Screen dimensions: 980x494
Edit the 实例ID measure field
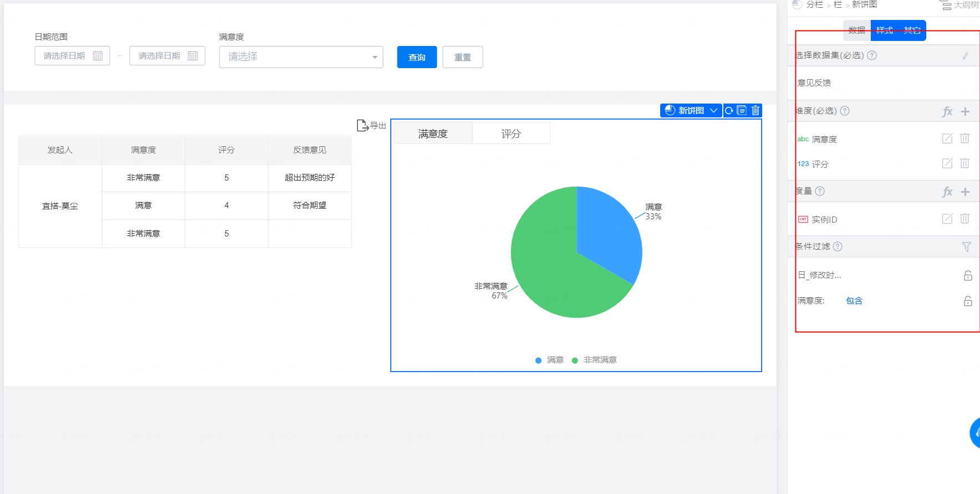coord(947,219)
